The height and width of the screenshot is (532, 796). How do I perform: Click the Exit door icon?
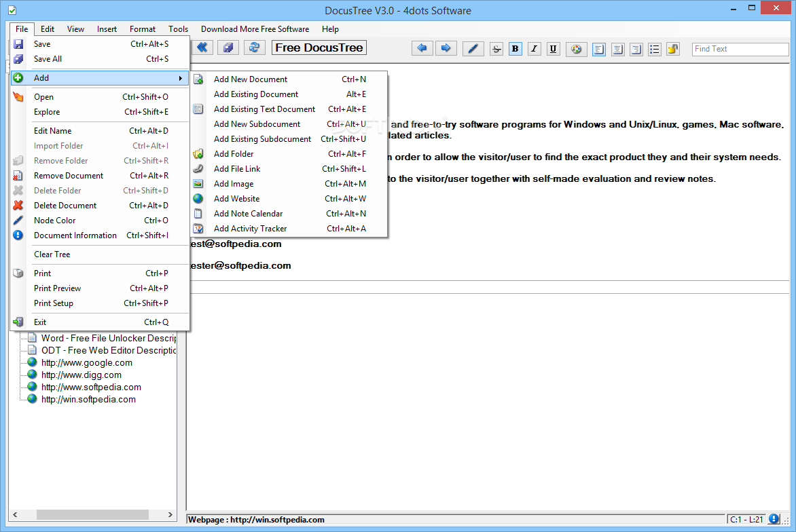click(18, 322)
